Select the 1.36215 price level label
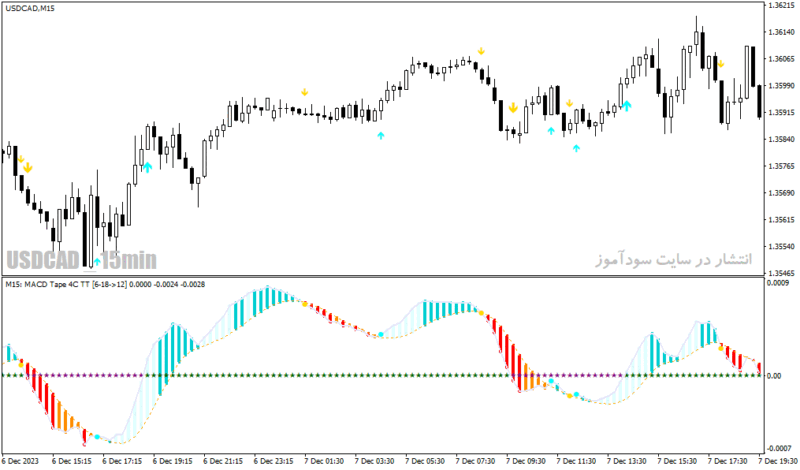 [781, 5]
